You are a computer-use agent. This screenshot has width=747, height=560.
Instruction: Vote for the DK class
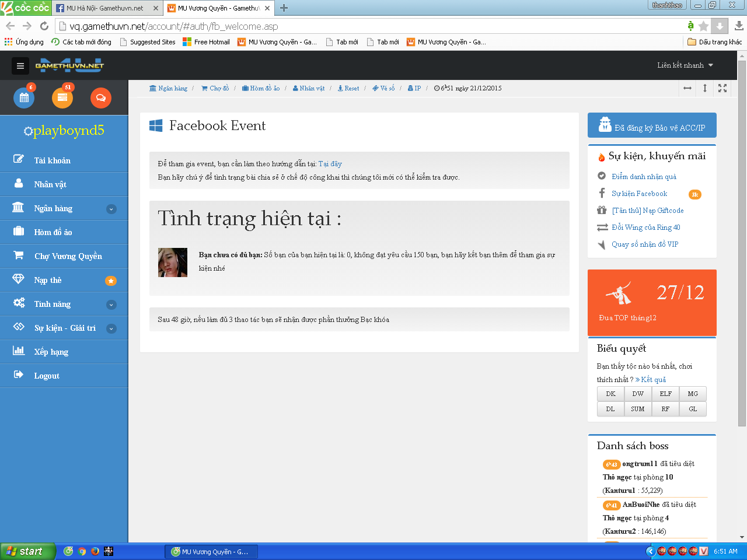610,394
